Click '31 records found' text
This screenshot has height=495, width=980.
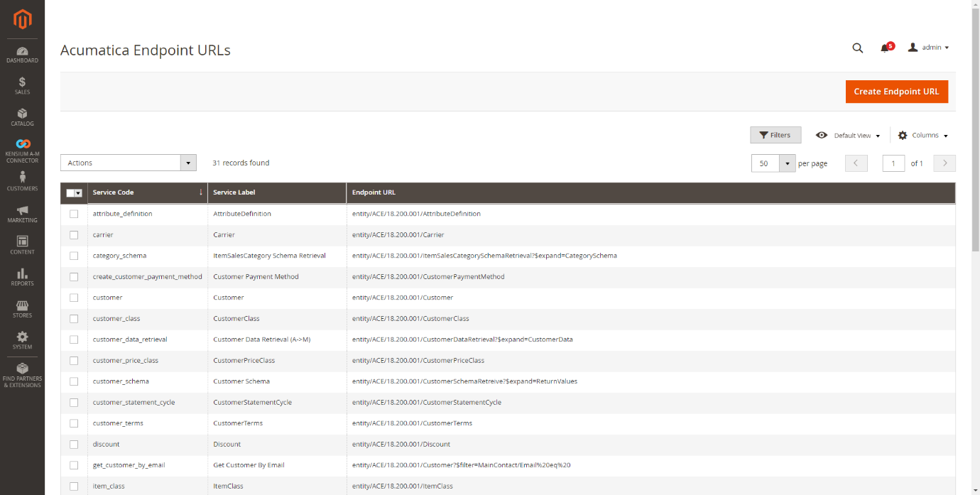(241, 163)
